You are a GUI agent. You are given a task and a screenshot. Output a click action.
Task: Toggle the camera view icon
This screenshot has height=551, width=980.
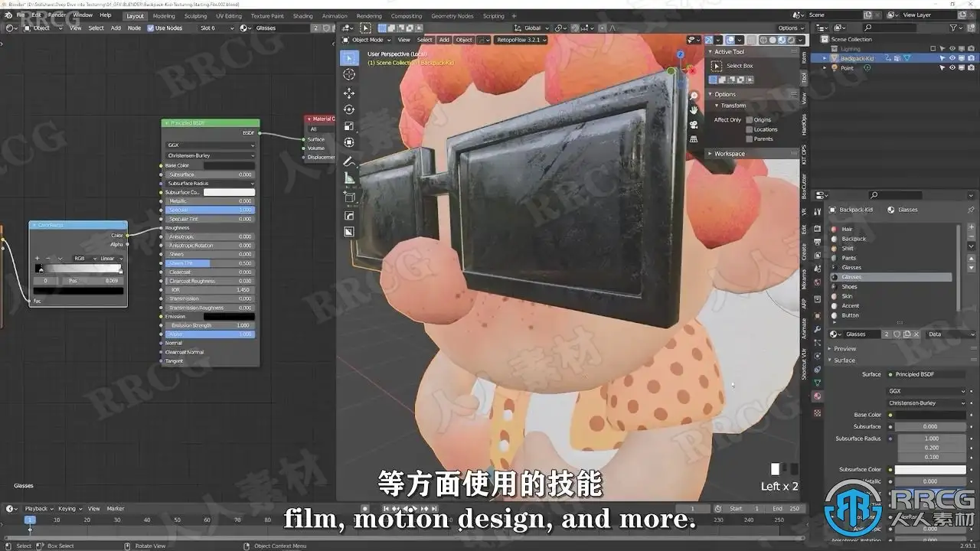694,125
